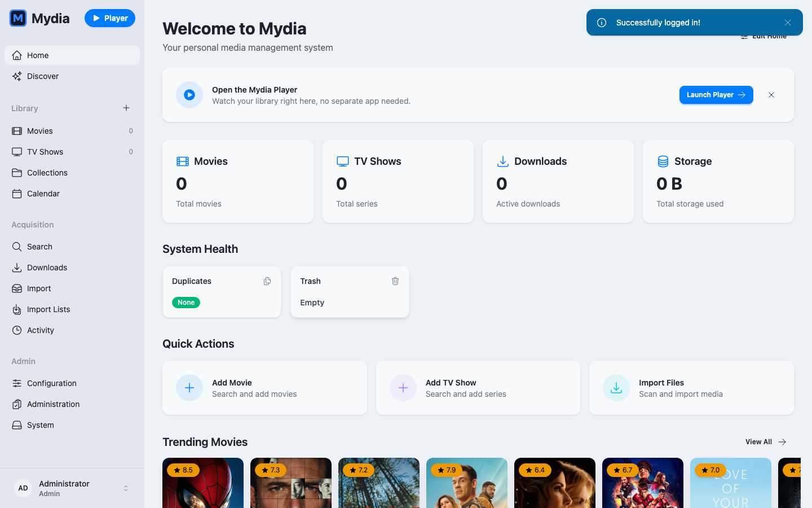Open the TV Shows library

(72, 152)
